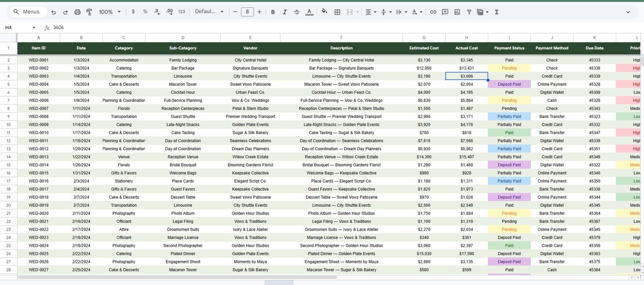
Task: Click the merge cells icon
Action: click(350, 12)
